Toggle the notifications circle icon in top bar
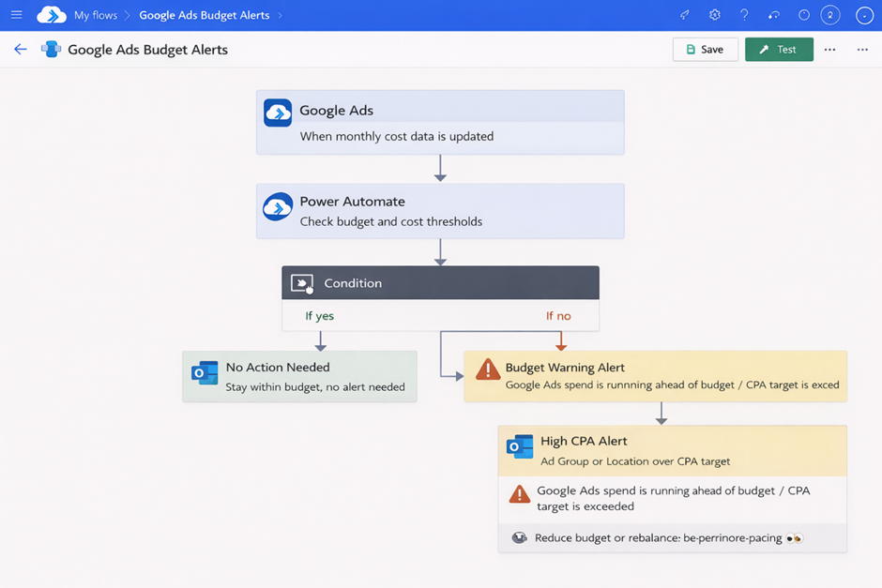The image size is (882, 588). pyautogui.click(x=802, y=14)
